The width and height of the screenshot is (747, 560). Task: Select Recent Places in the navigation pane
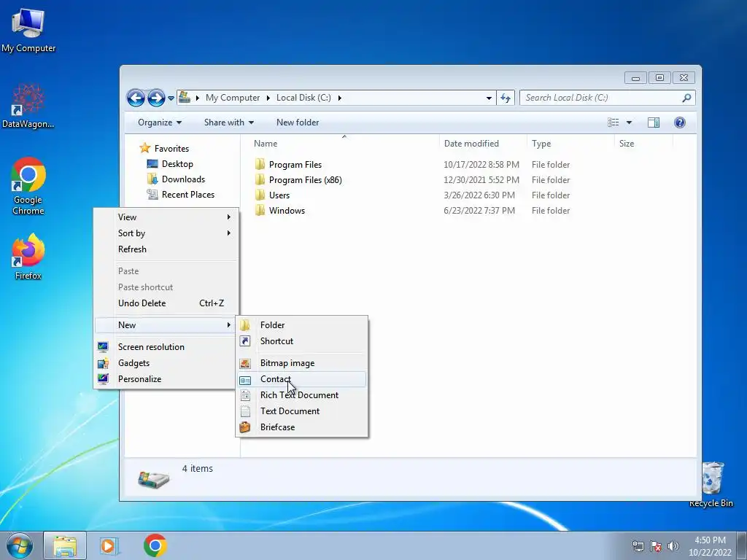tap(181, 194)
